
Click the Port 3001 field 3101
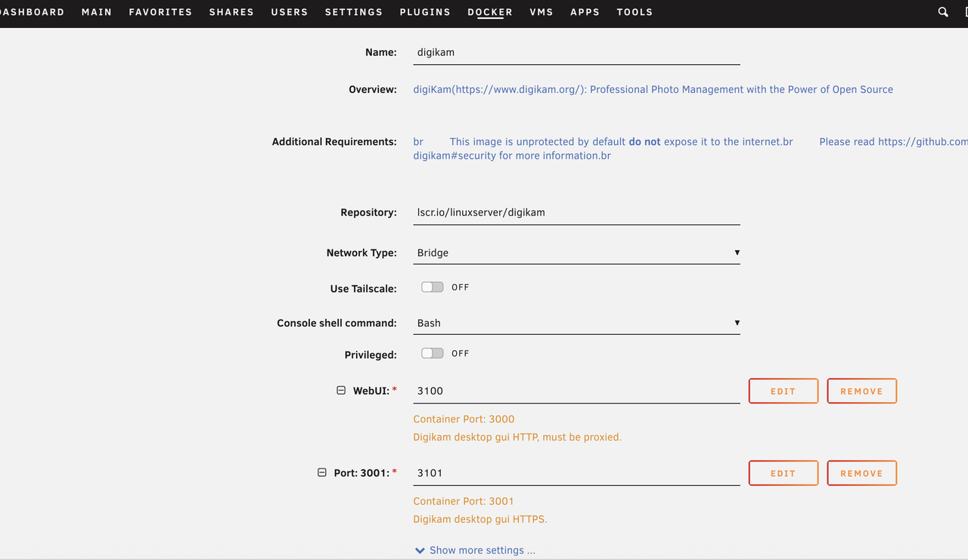coord(576,473)
